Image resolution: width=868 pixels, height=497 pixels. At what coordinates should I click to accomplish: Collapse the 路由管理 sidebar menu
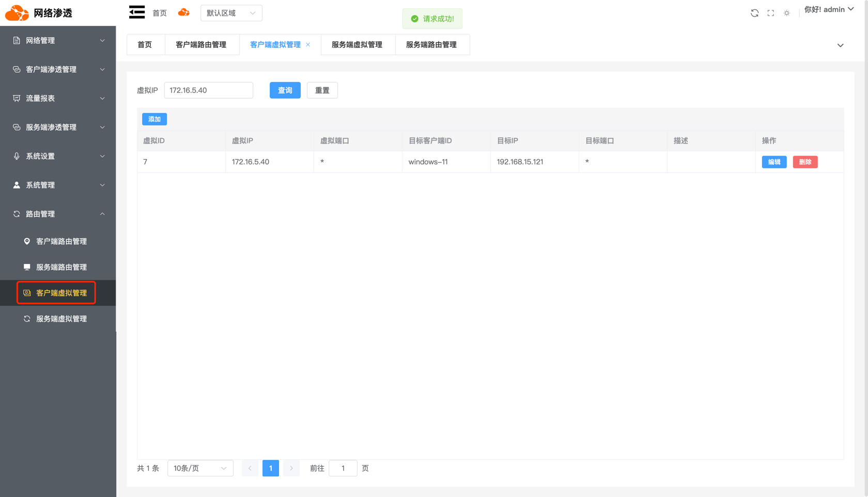click(58, 214)
